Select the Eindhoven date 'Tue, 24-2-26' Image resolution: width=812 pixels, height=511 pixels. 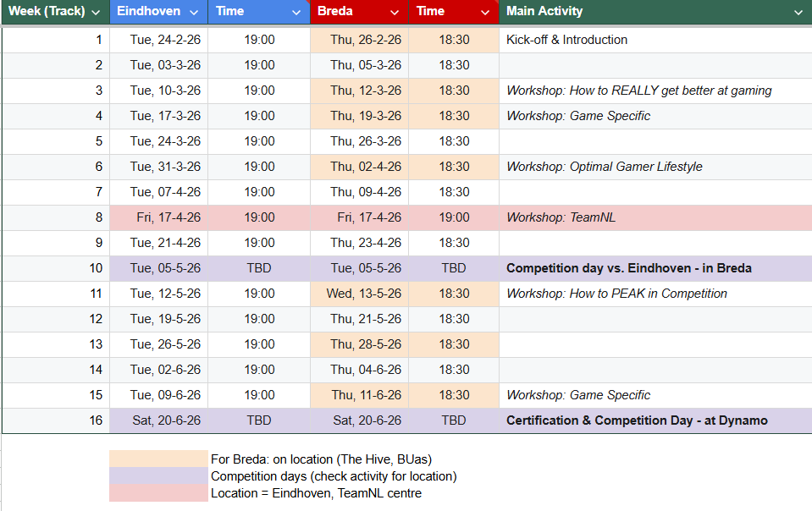(x=159, y=40)
